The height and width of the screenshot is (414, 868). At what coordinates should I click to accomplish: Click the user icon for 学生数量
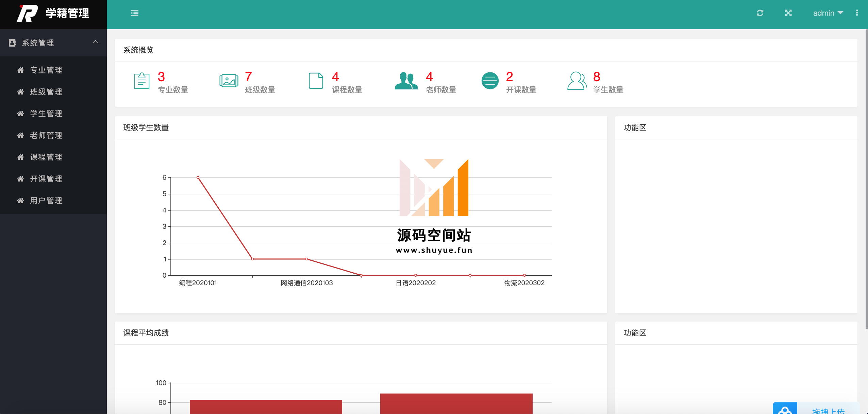pyautogui.click(x=577, y=81)
